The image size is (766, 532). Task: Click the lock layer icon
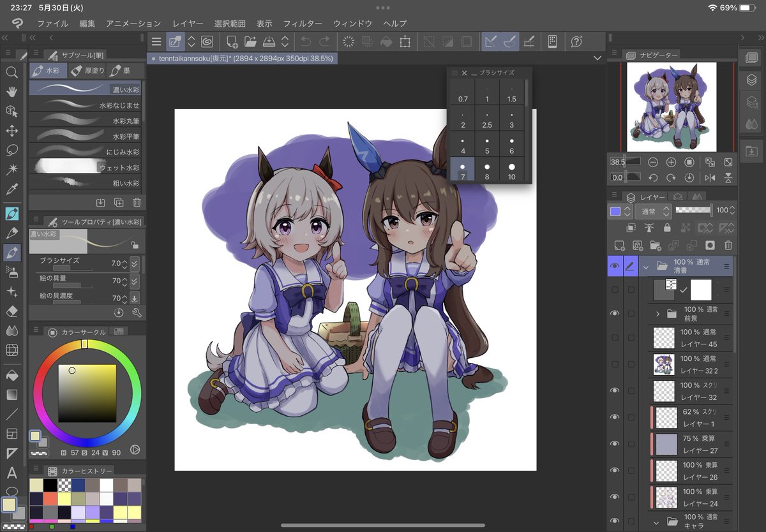(x=667, y=228)
